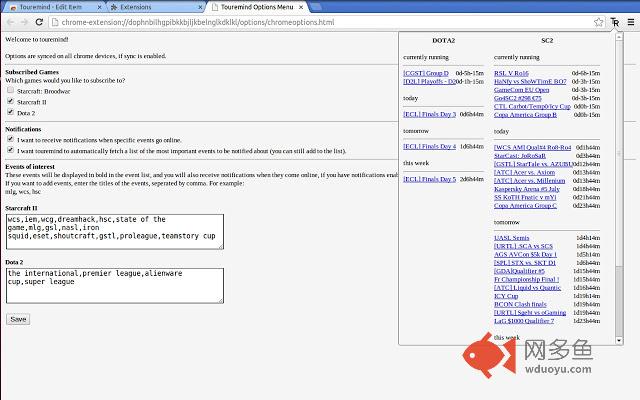The height and width of the screenshot is (400, 640).
Task: Open the RSL V Ro16 link
Action: 511,73
